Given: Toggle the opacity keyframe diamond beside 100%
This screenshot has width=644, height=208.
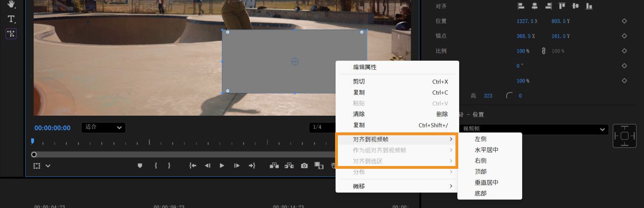Looking at the screenshot, I should (624, 81).
